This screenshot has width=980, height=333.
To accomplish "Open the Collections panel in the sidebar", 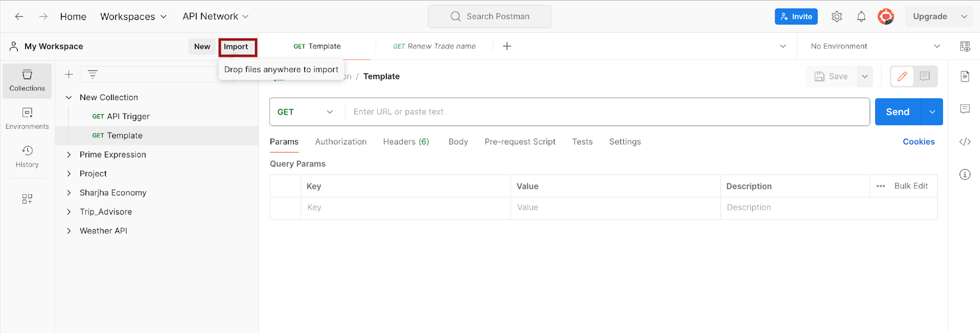I will pos(27,81).
